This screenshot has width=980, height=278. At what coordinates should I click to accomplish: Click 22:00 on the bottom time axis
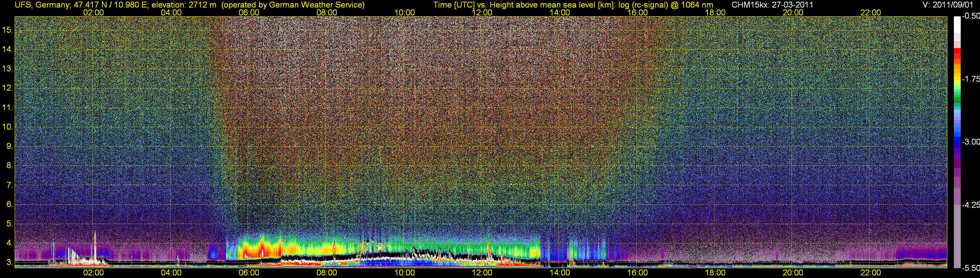(x=871, y=273)
